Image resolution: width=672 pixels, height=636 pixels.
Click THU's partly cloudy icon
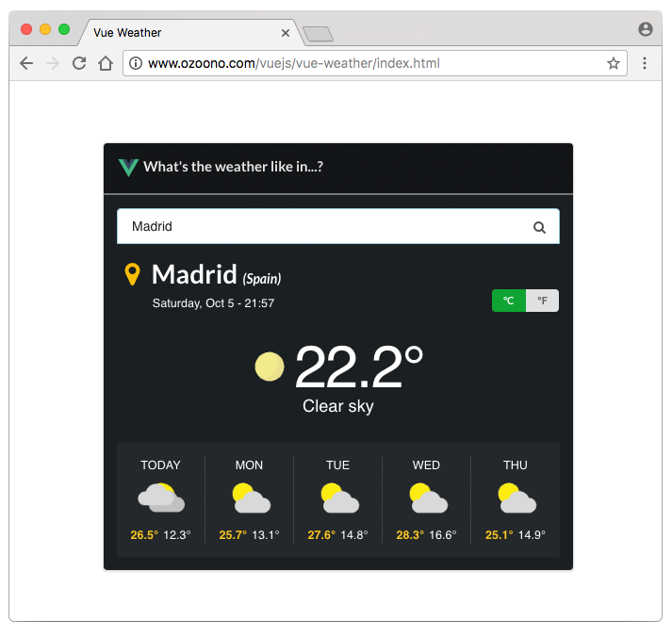[x=517, y=497]
